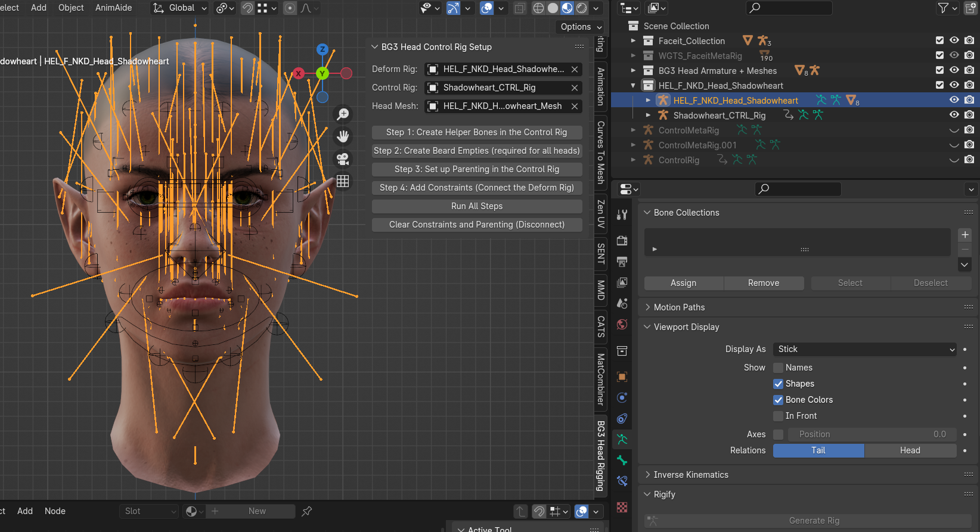Open the Add menu in viewport header

39,8
